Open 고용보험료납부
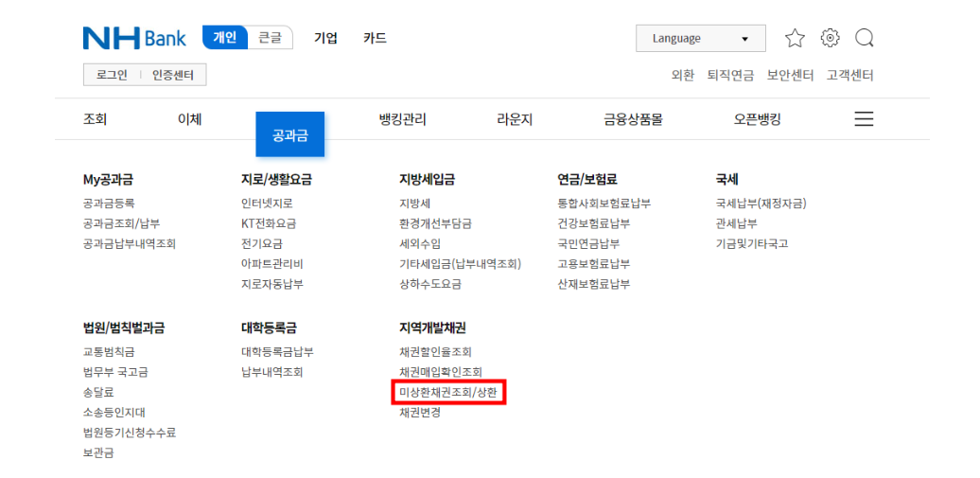This screenshot has height=478, width=980. click(x=594, y=264)
